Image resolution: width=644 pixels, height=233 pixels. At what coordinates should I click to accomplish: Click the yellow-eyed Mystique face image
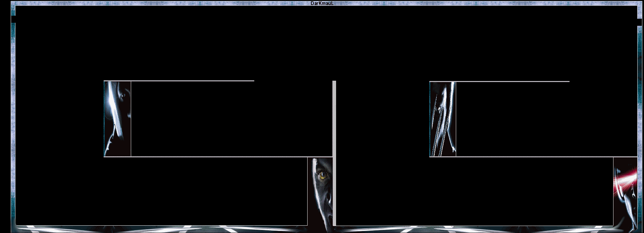[x=320, y=191]
